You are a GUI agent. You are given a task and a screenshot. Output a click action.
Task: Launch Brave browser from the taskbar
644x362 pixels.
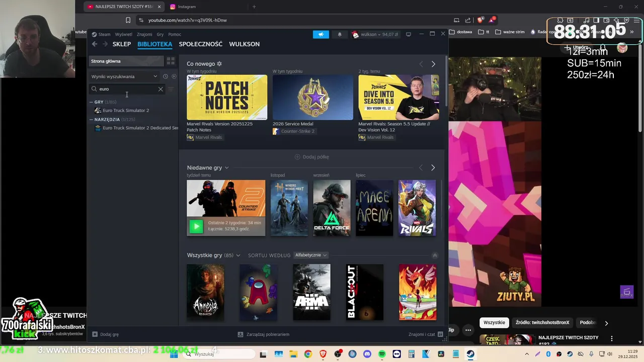[323, 354]
